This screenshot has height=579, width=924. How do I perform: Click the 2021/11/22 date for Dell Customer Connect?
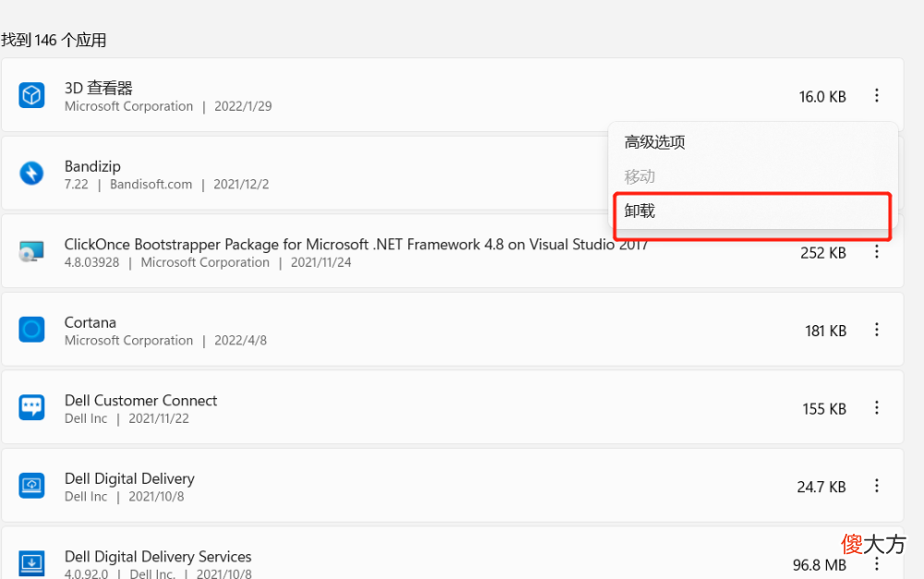pos(159,419)
